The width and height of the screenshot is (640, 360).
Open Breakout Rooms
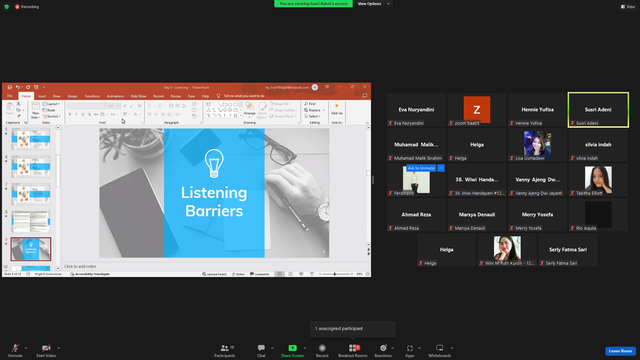(353, 350)
